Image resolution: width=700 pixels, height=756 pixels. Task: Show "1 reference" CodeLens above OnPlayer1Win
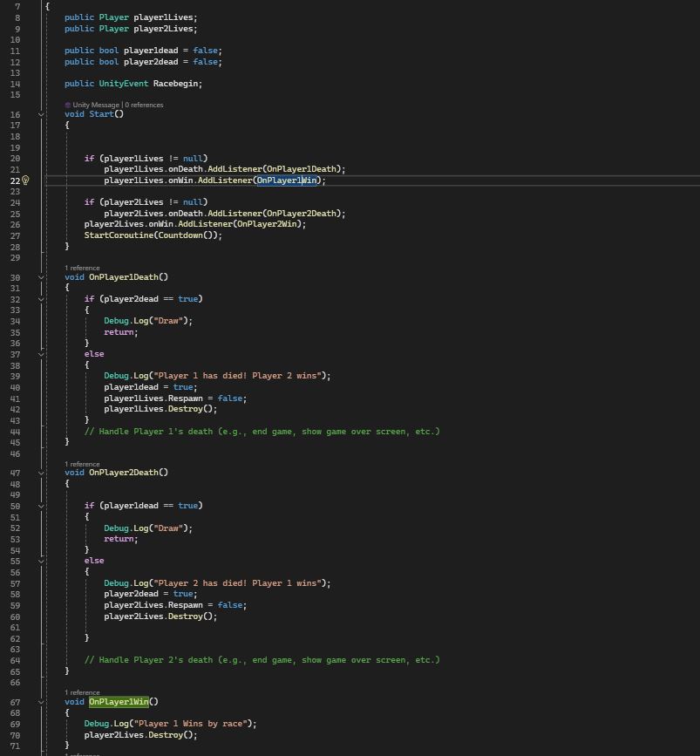point(82,692)
